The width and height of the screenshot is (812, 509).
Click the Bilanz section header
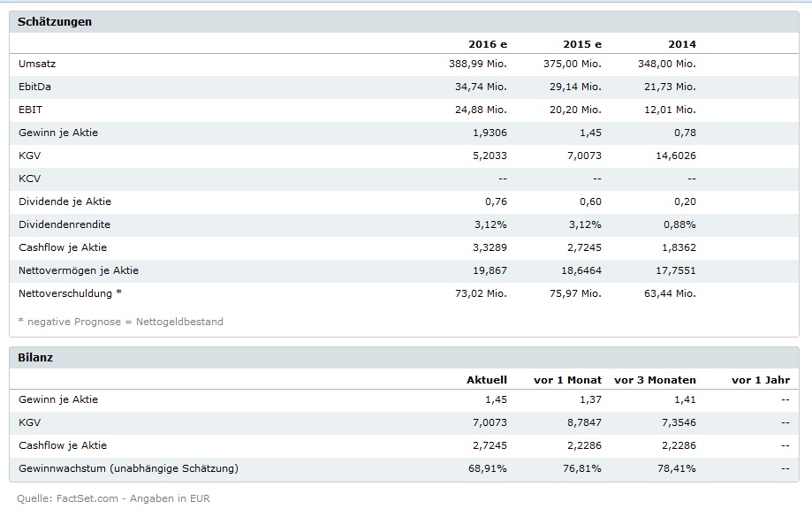36,357
